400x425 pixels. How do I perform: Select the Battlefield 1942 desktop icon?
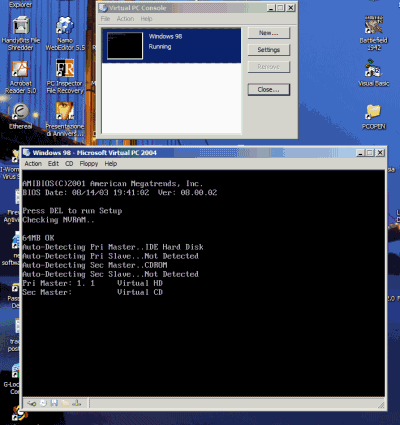tap(374, 33)
